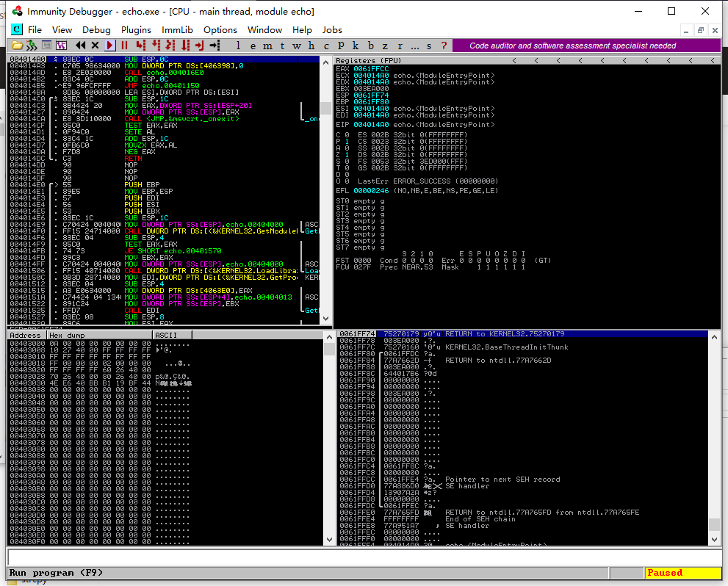728x586 pixels.
Task: Toggle the Z flag value
Action: (347, 154)
